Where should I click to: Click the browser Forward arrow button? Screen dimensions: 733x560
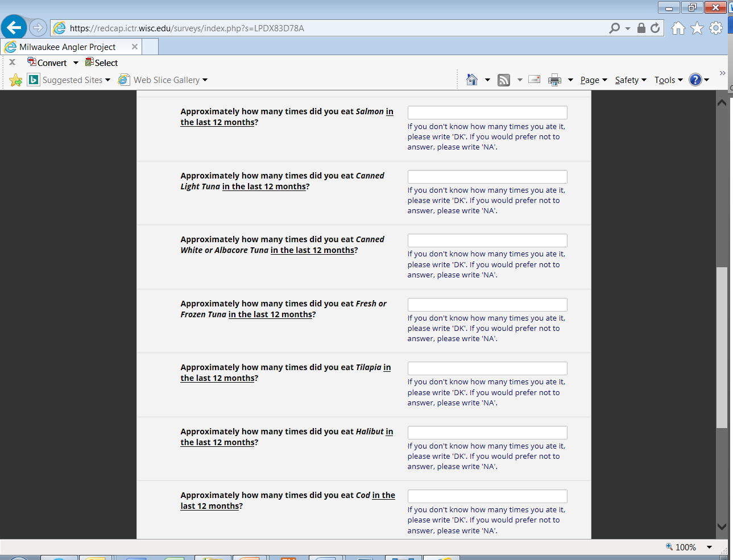[38, 27]
